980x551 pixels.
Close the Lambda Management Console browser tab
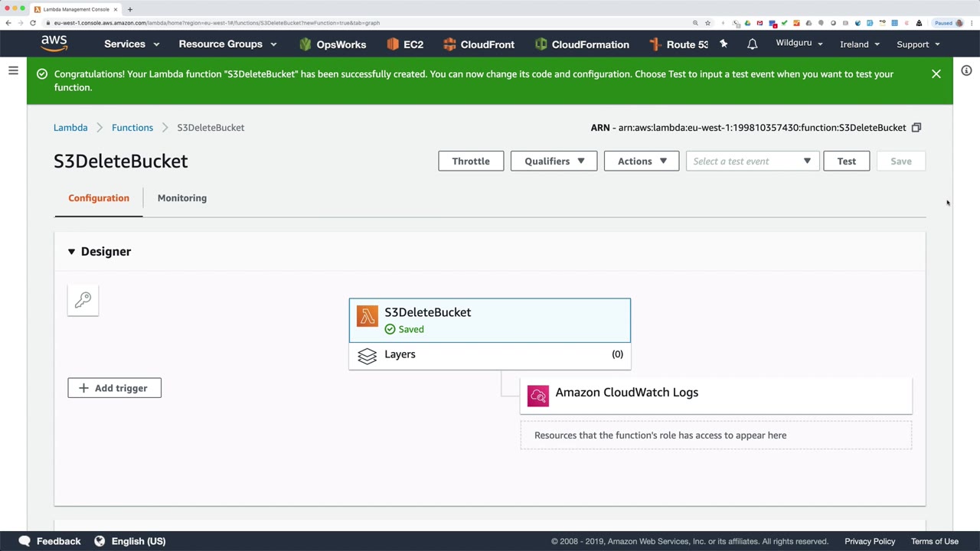(x=116, y=9)
